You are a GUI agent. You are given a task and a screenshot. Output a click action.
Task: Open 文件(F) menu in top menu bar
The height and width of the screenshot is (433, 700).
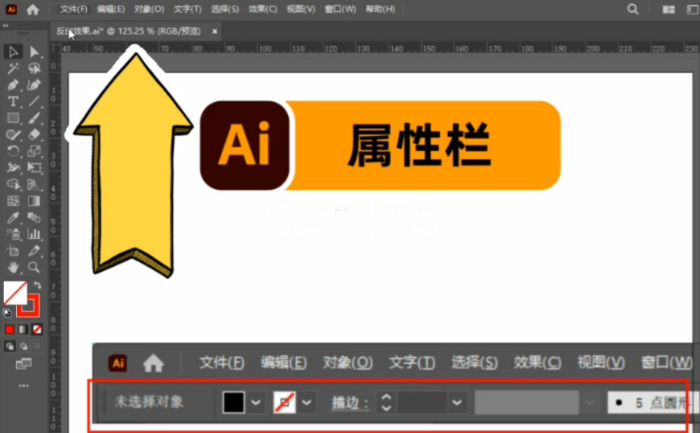coord(74,9)
